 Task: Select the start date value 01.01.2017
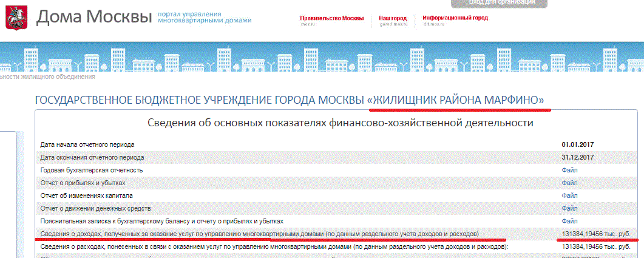pyautogui.click(x=578, y=144)
